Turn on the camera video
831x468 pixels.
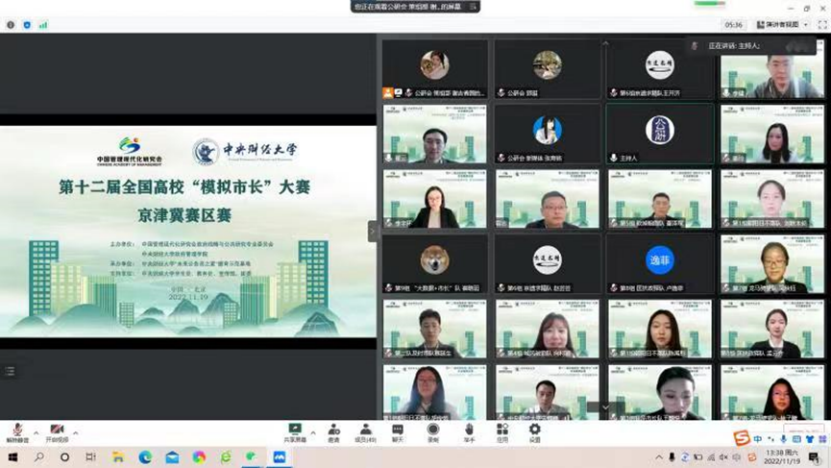click(56, 430)
